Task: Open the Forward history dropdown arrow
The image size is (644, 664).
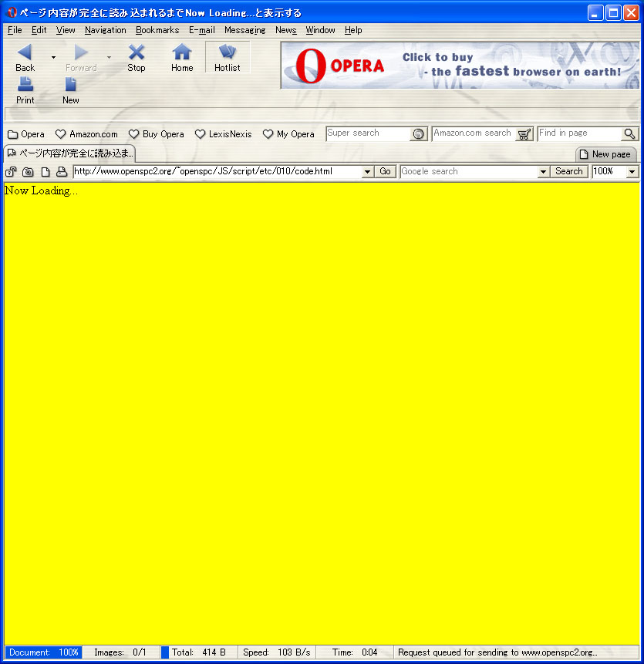Action: [110, 57]
